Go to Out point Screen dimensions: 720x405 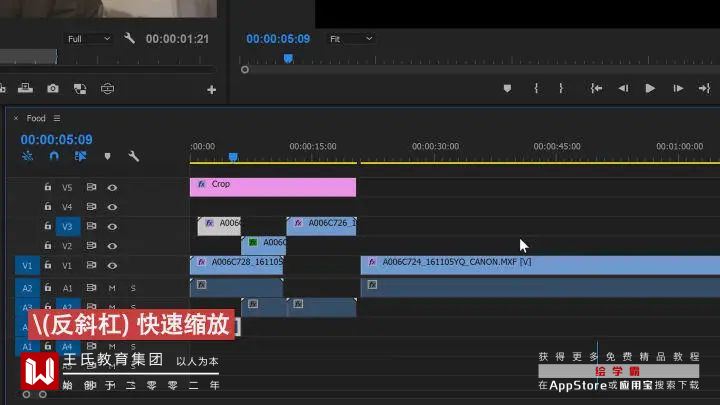tap(704, 88)
